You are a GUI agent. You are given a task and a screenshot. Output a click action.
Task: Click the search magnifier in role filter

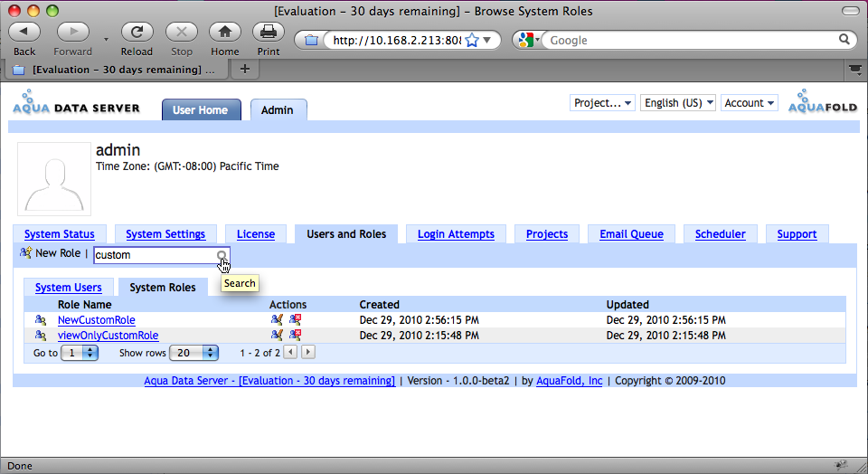point(222,255)
